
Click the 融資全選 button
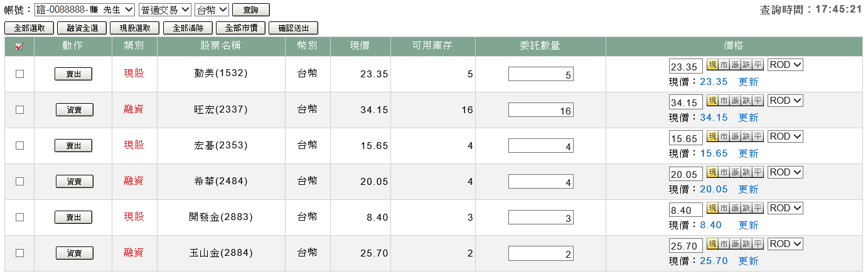[82, 28]
